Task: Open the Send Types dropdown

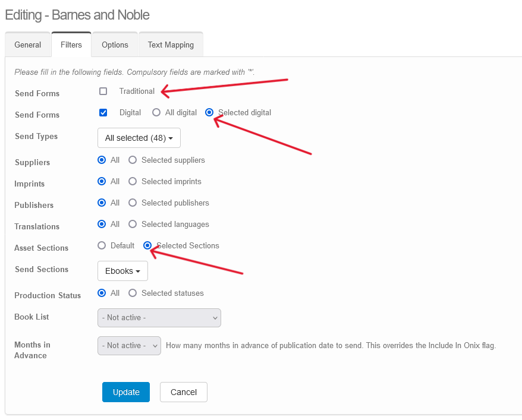Action: click(139, 138)
